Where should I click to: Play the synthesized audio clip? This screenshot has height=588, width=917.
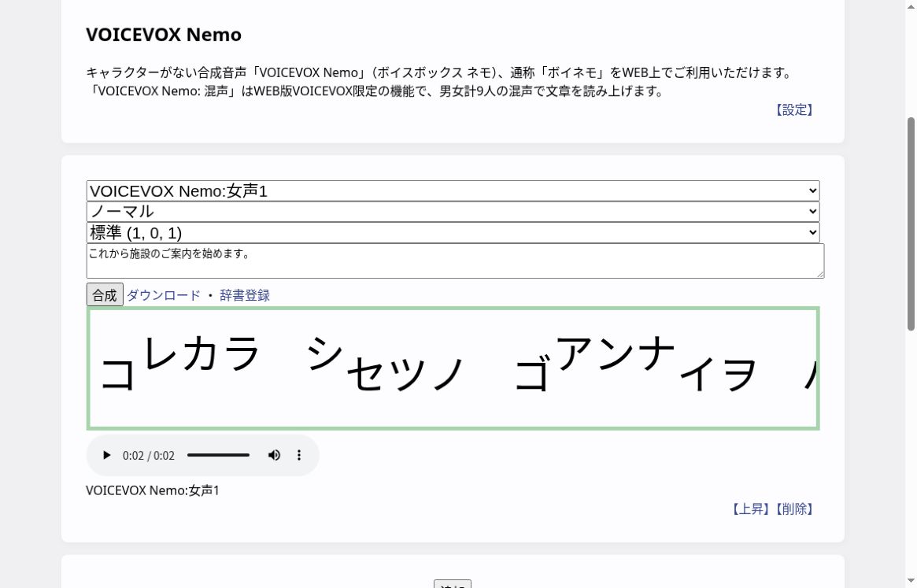tap(106, 455)
